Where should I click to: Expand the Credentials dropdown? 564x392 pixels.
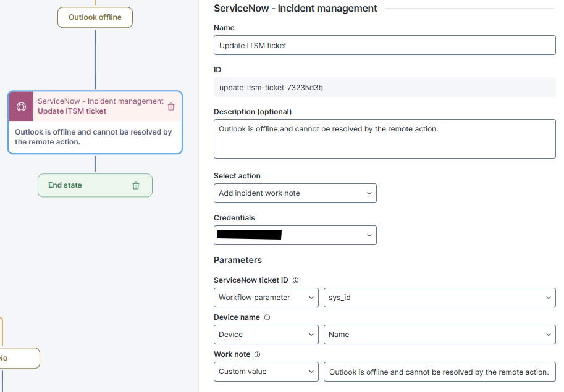(295, 235)
